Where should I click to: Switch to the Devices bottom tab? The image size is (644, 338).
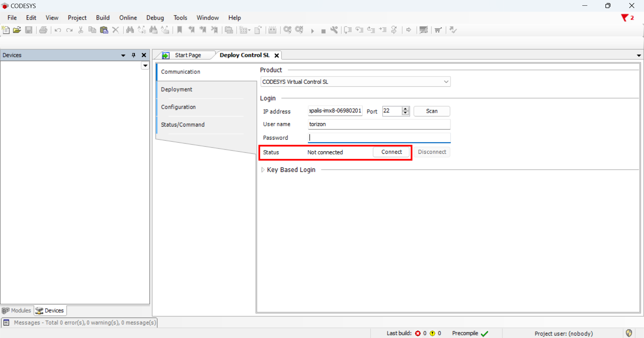click(x=50, y=310)
